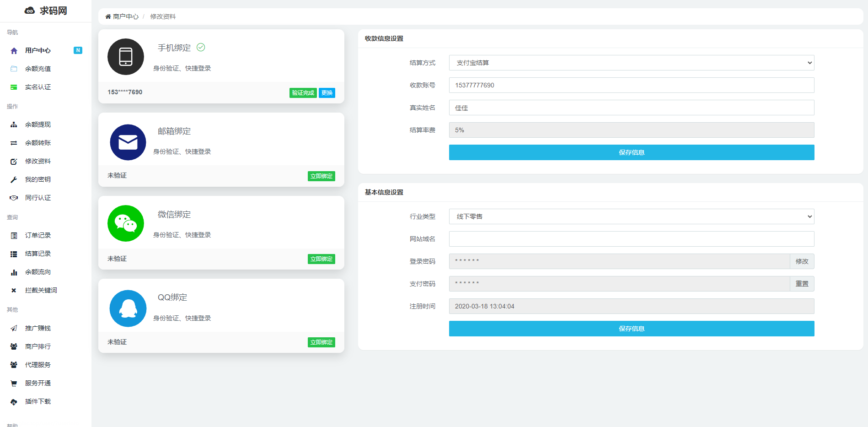Focus the 真实姓名 input field

[632, 108]
